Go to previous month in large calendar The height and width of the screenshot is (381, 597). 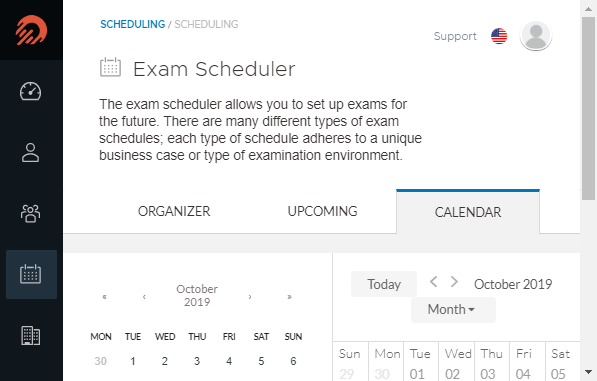[433, 282]
